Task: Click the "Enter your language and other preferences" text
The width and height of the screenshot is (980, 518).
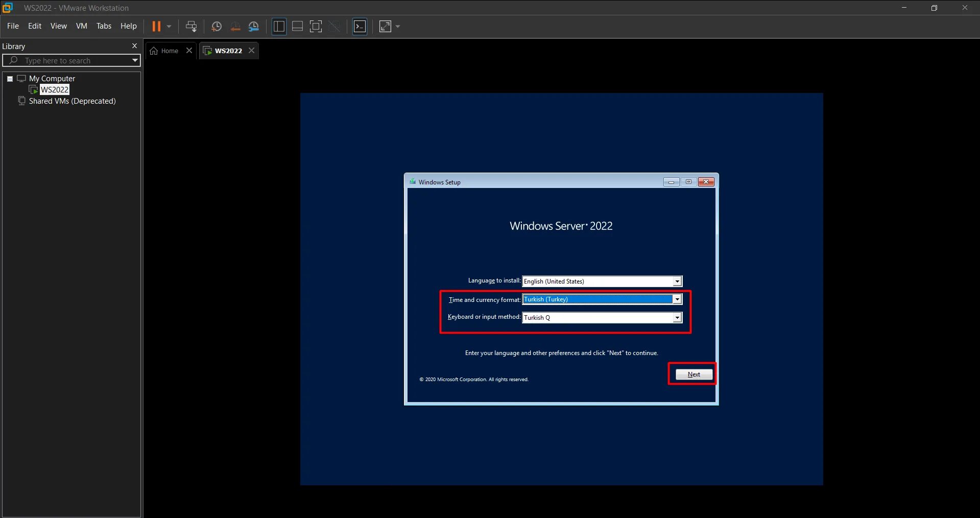Action: click(x=561, y=353)
